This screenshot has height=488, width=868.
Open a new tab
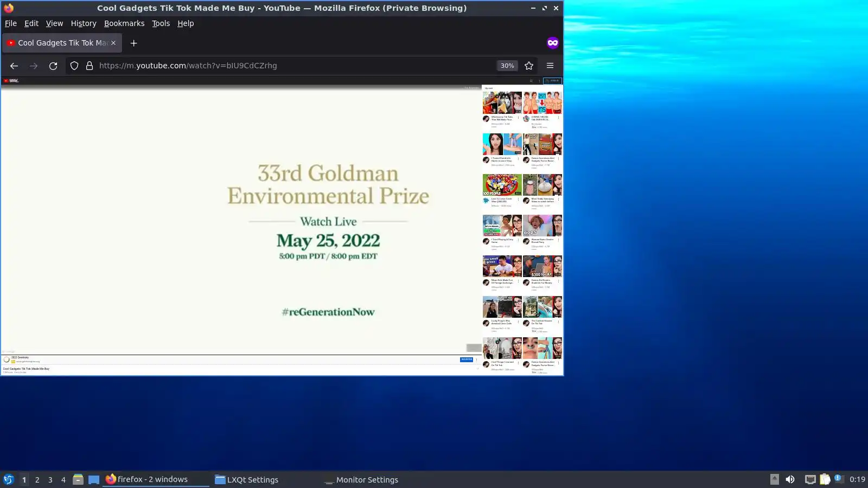point(133,43)
